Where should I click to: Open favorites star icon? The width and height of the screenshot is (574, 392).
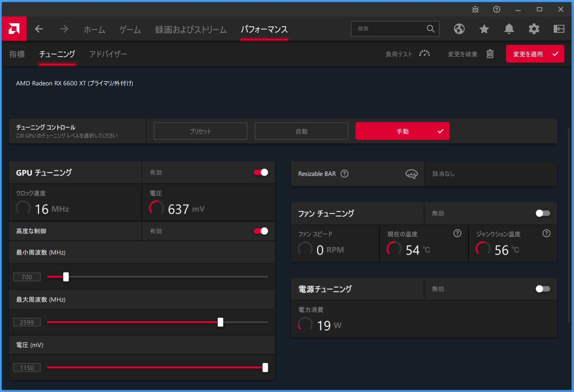[484, 29]
